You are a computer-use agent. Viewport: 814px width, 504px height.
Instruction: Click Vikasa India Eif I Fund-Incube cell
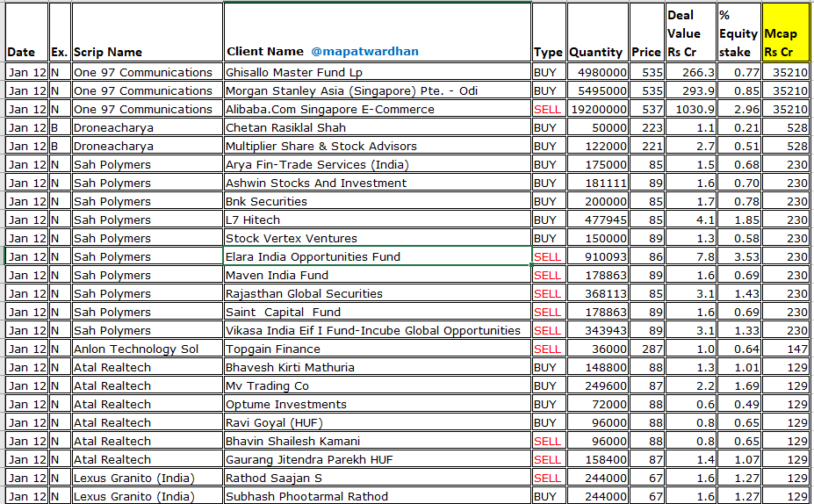pyautogui.click(x=378, y=330)
